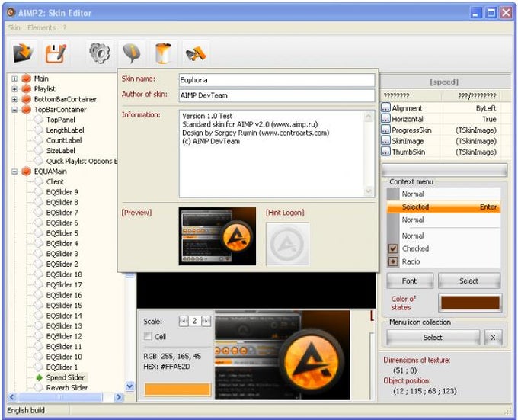This screenshot has height=420, width=518.
Task: Open the Skin menu
Action: pyautogui.click(x=14, y=27)
